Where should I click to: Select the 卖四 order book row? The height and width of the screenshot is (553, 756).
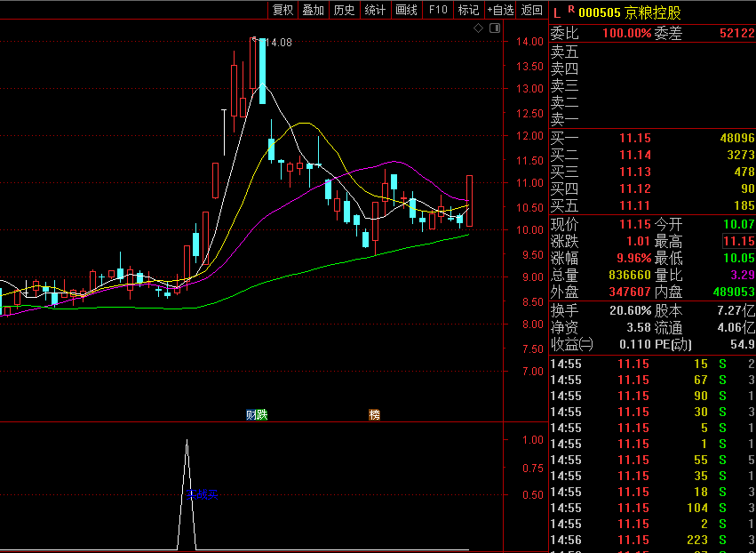tap(652, 68)
